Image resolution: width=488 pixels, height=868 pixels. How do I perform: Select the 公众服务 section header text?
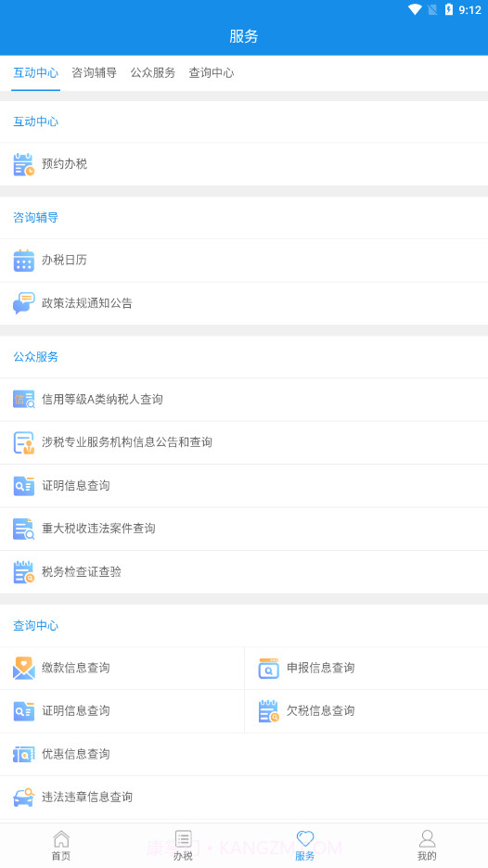click(x=35, y=357)
